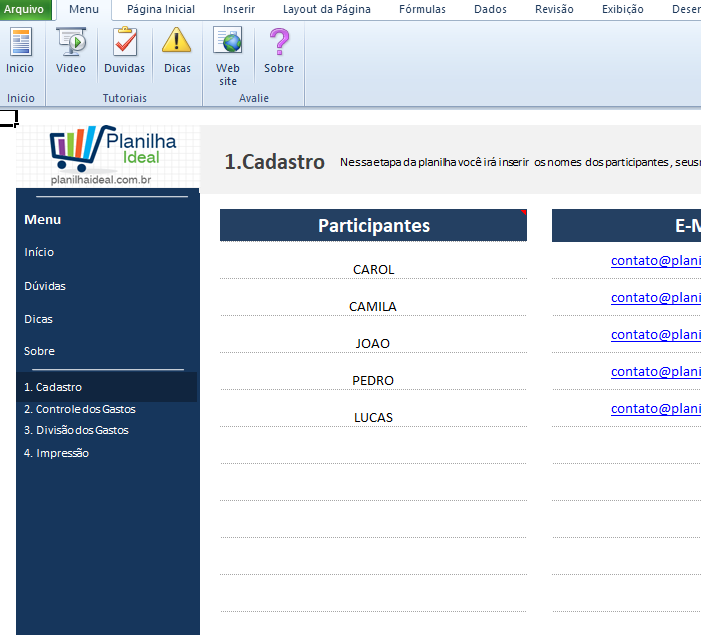Switch to the Página Inicial tab
This screenshot has height=635, width=701.
click(161, 9)
